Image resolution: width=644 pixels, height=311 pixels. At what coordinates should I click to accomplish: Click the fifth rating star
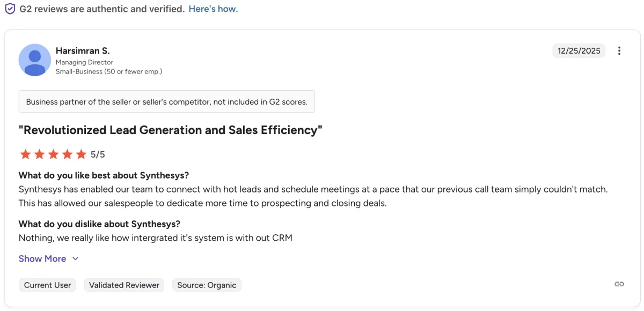[x=81, y=154]
